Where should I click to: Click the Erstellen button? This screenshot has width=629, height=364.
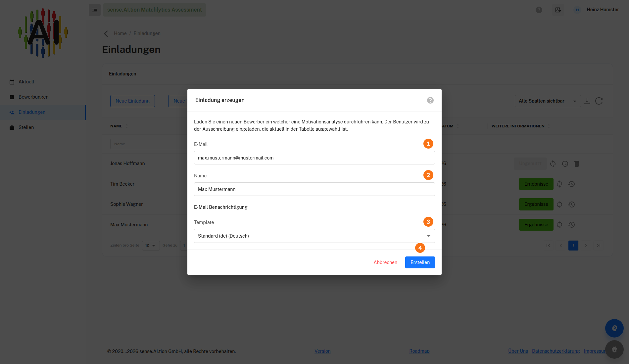point(420,262)
